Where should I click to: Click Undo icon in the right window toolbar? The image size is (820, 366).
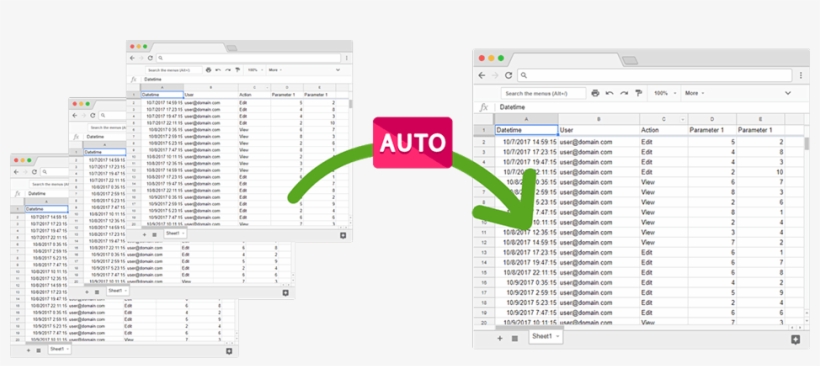(x=609, y=93)
